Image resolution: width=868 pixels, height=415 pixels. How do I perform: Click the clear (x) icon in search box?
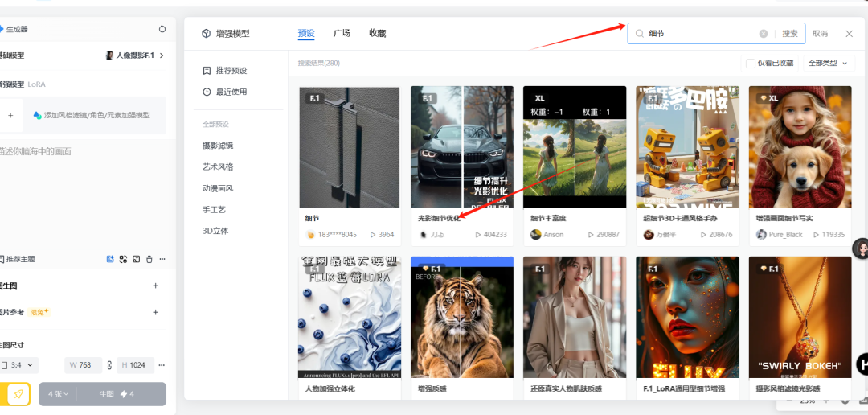coord(764,34)
